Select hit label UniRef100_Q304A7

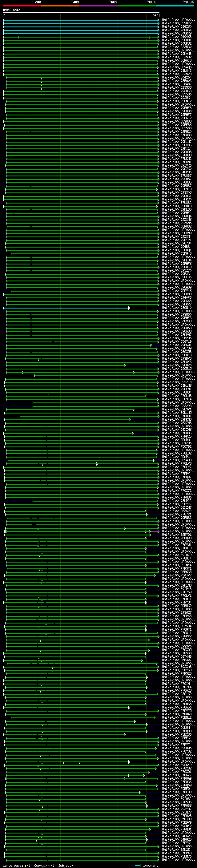coord(177,84)
